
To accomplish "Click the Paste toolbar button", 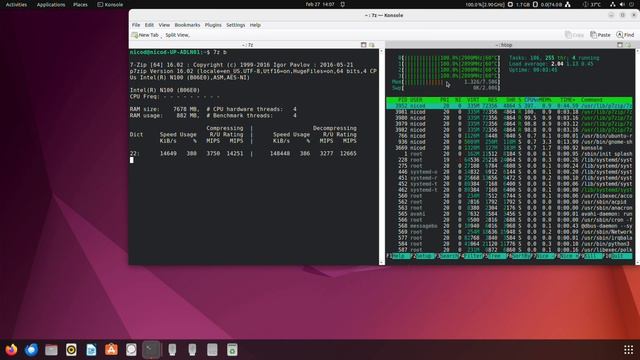I will click(600, 35).
